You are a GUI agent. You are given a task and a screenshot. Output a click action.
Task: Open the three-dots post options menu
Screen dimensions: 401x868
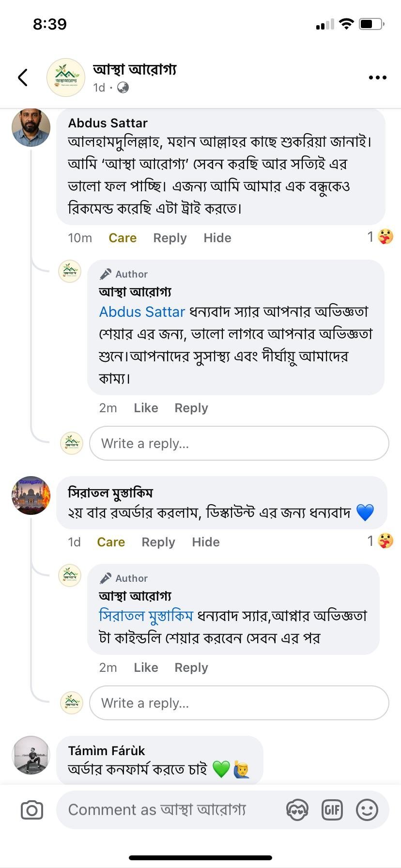(377, 77)
